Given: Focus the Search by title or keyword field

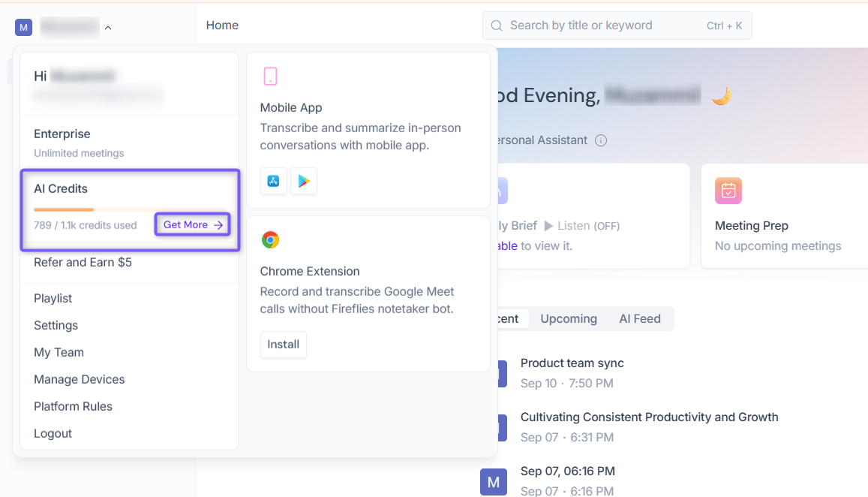Looking at the screenshot, I should 617,26.
